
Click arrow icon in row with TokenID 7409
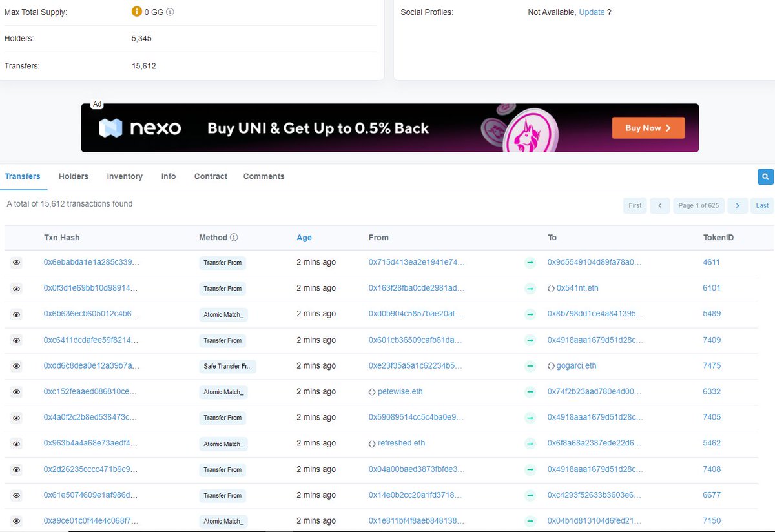530,340
